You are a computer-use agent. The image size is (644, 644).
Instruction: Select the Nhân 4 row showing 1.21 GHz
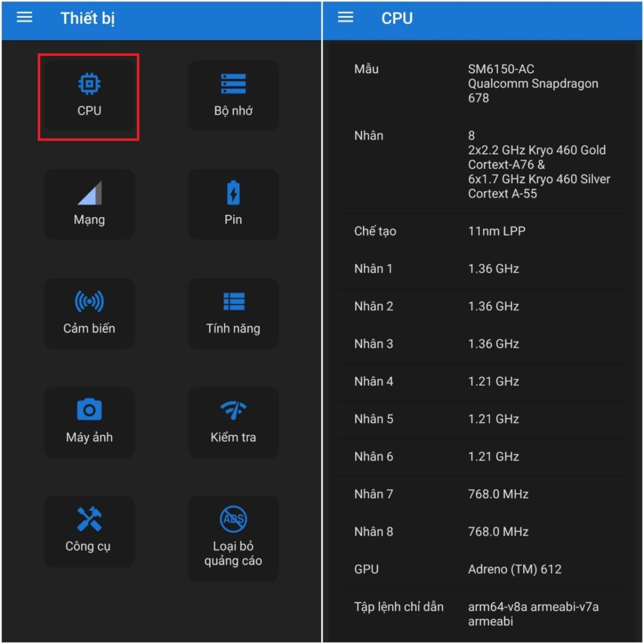(483, 381)
